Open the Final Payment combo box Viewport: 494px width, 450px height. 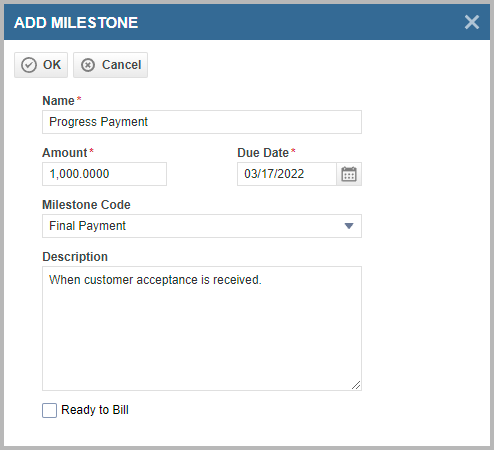click(202, 226)
